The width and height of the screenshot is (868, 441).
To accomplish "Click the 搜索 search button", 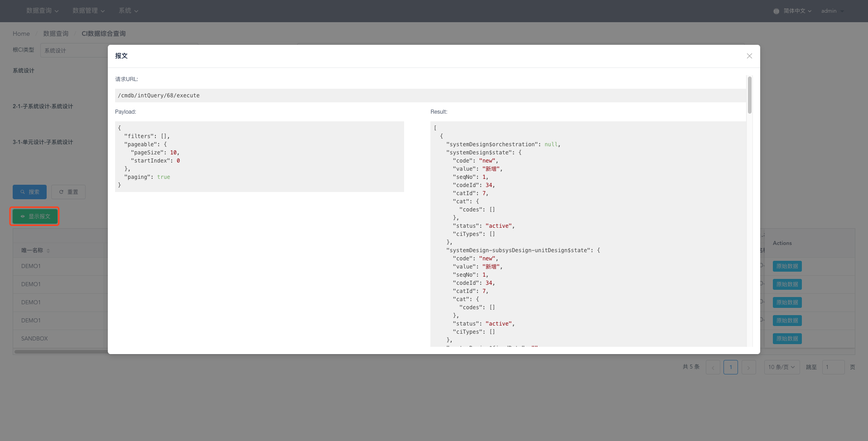I will 29,192.
